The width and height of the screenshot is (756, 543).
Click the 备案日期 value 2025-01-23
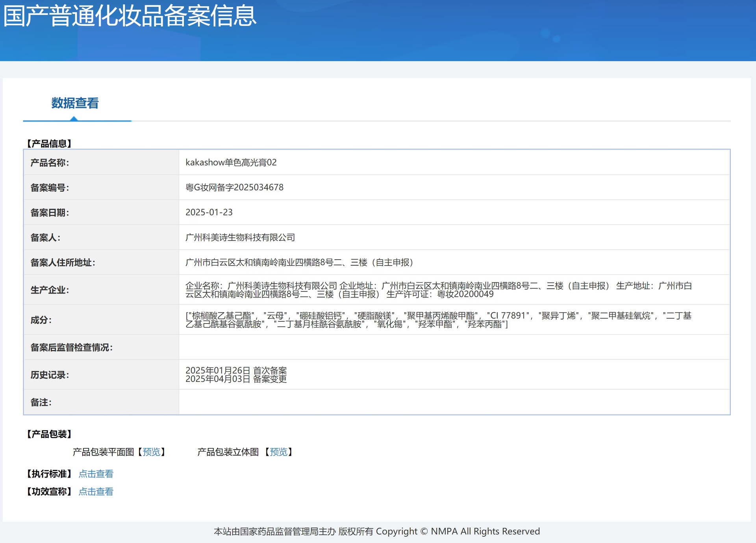209,212
